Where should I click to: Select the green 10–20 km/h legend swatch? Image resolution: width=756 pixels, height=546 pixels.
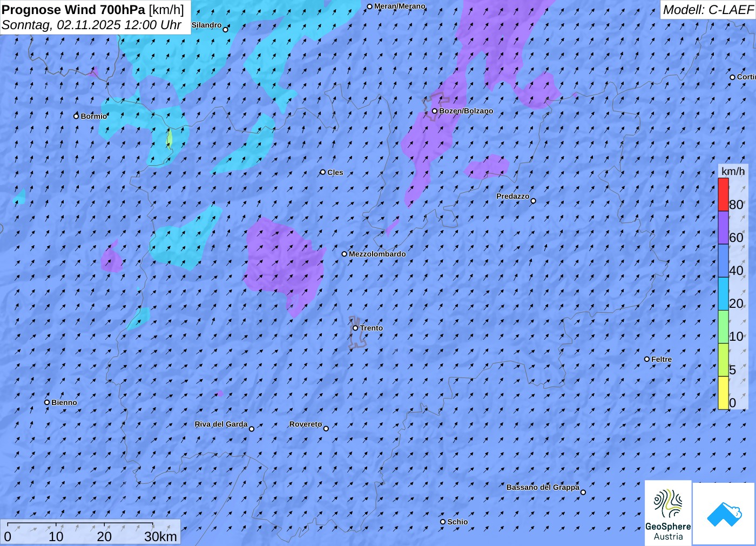click(x=723, y=327)
